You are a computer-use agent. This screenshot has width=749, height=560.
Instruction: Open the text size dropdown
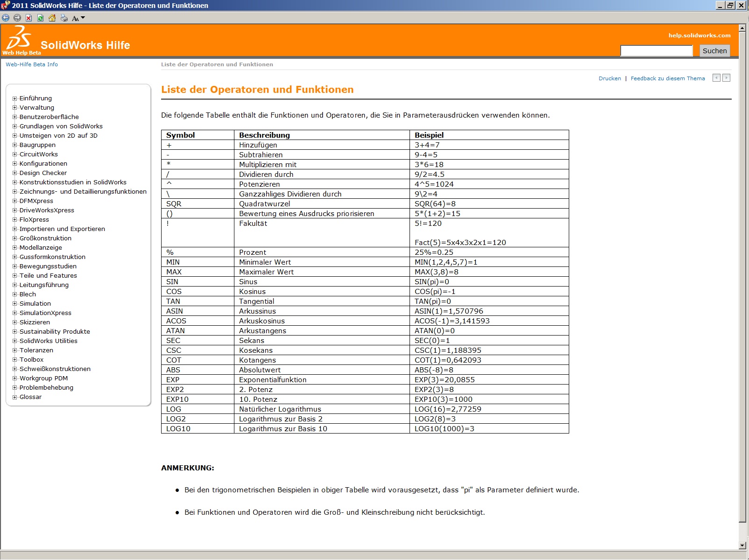[78, 18]
